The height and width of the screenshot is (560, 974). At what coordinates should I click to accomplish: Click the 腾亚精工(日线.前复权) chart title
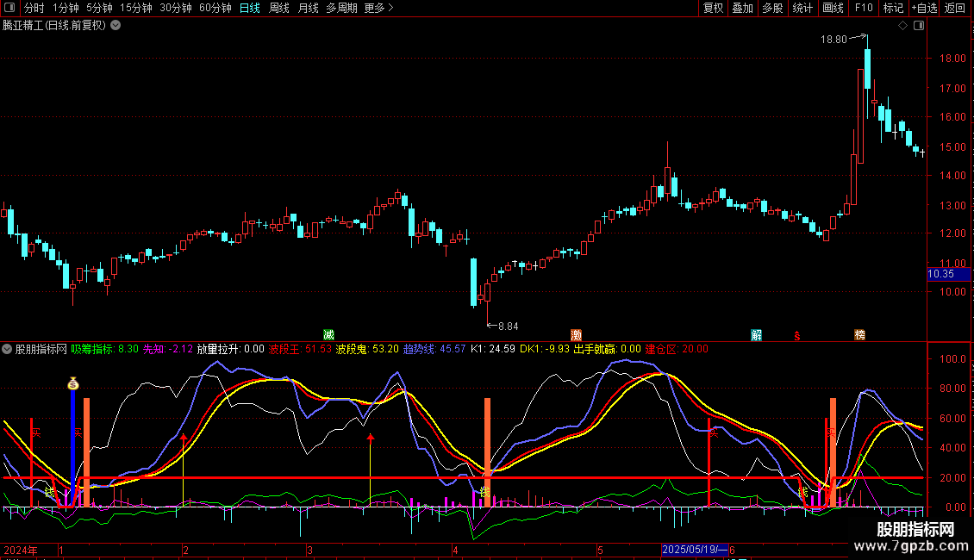coord(54,25)
